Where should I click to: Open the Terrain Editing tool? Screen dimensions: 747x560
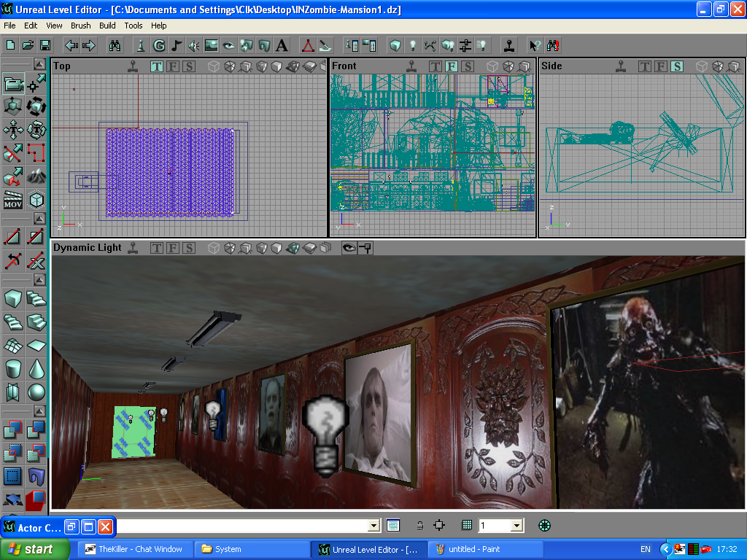36,176
